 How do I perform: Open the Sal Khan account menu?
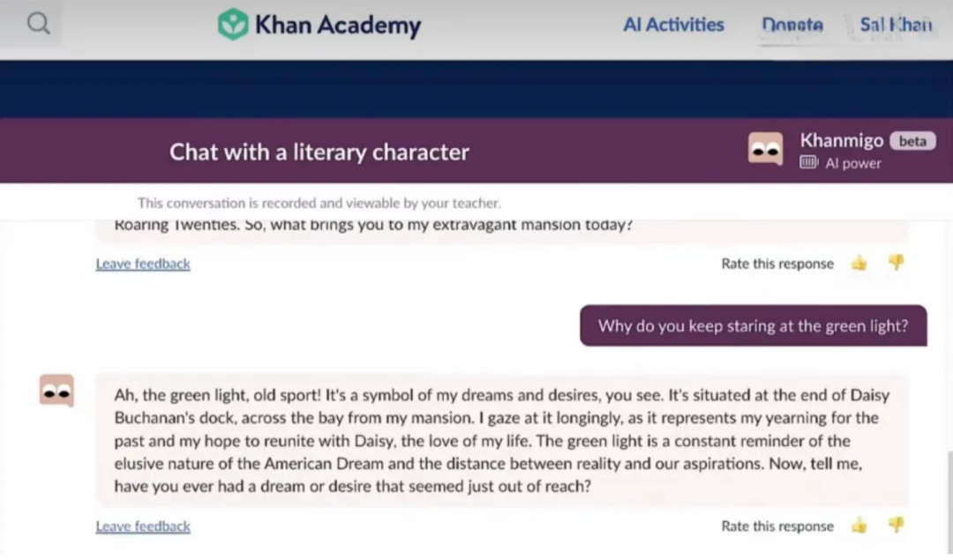(x=896, y=25)
